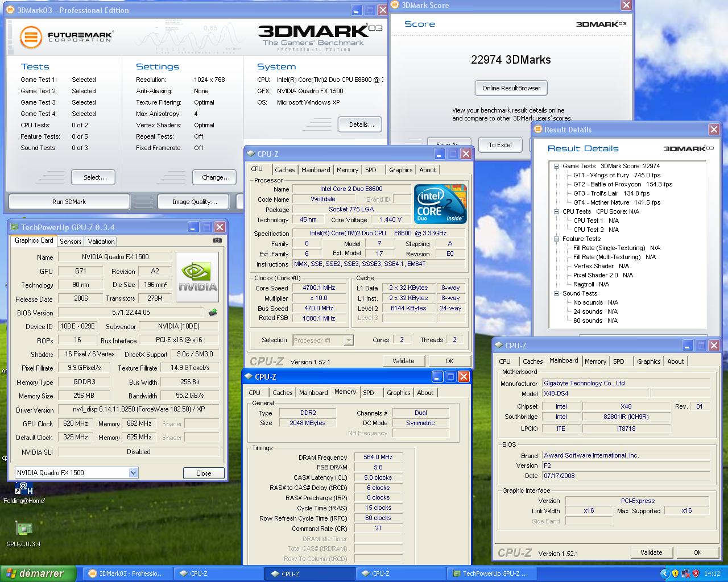Click the Bus Speed 470.0 MHz value
Viewport: 728px width, 582px height.
point(319,308)
